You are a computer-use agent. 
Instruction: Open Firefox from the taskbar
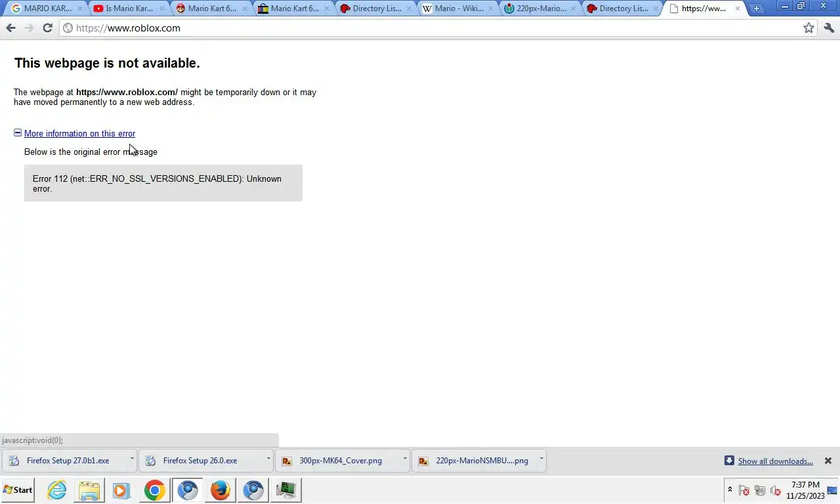(220, 490)
